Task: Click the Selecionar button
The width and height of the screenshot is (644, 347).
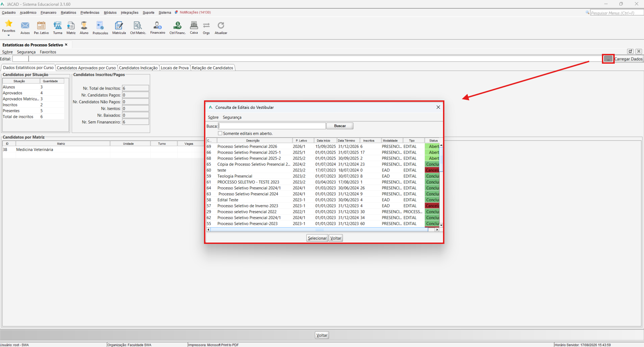Action: (317, 238)
